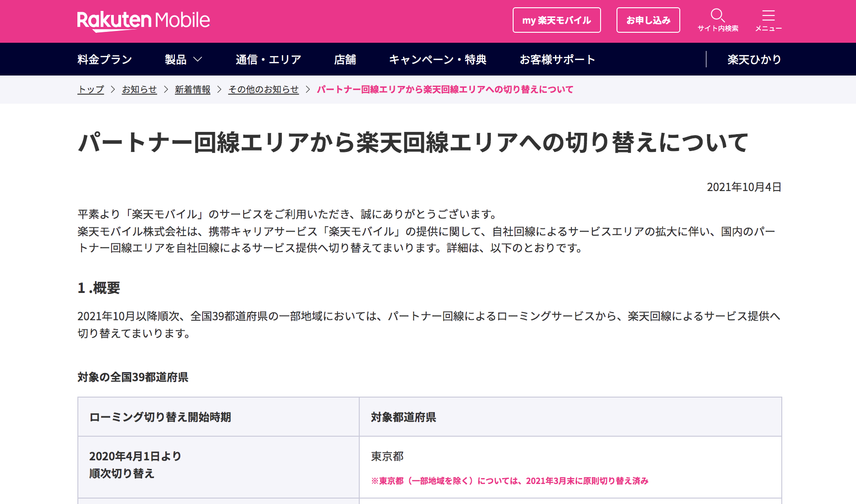Screen dimensions: 856x504
Task: Go to お知らせ breadcrumb link
Action: pyautogui.click(x=139, y=90)
